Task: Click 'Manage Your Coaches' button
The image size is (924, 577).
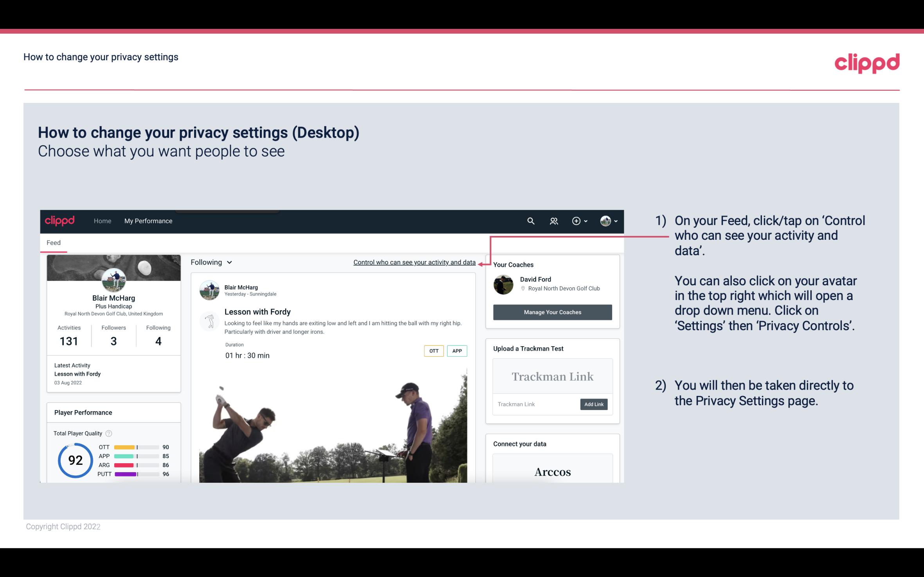Action: point(552,312)
